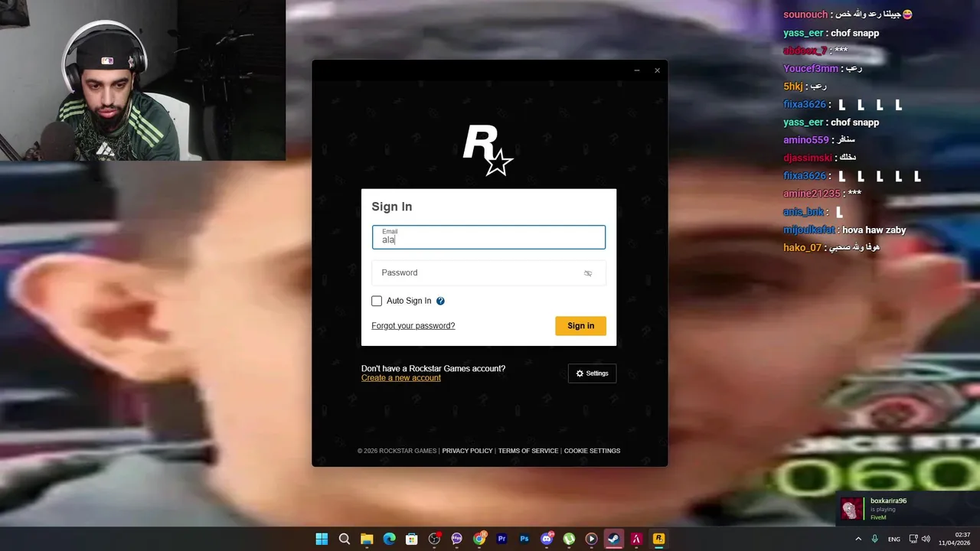Open the Cookie Settings link

pyautogui.click(x=592, y=451)
